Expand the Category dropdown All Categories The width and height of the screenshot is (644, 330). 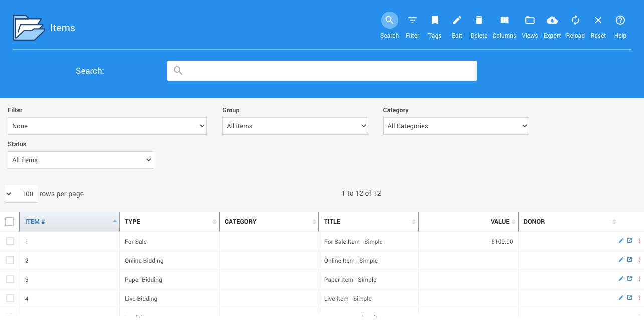(456, 126)
